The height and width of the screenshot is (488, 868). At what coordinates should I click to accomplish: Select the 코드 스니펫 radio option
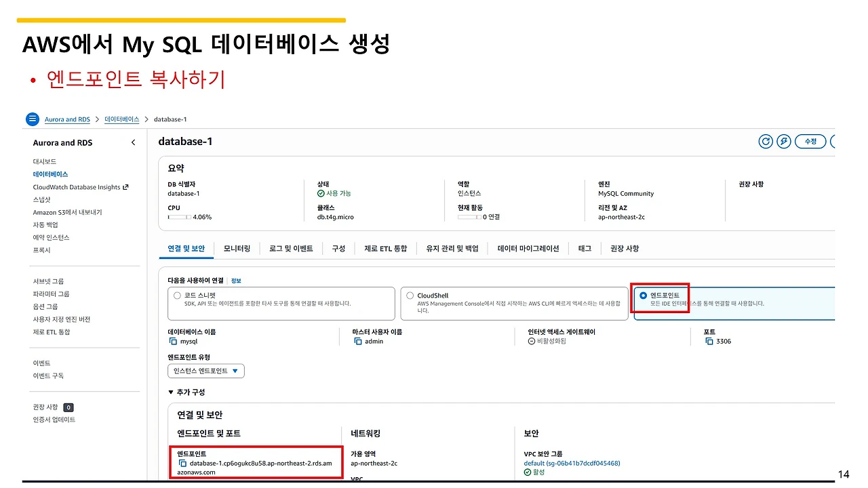tap(178, 296)
